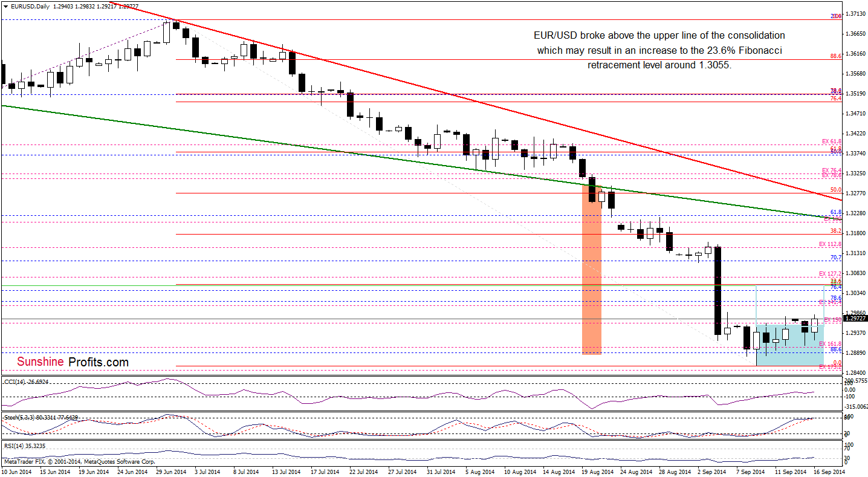Click the CCI(14) -26.6924 indicator label

26,381
